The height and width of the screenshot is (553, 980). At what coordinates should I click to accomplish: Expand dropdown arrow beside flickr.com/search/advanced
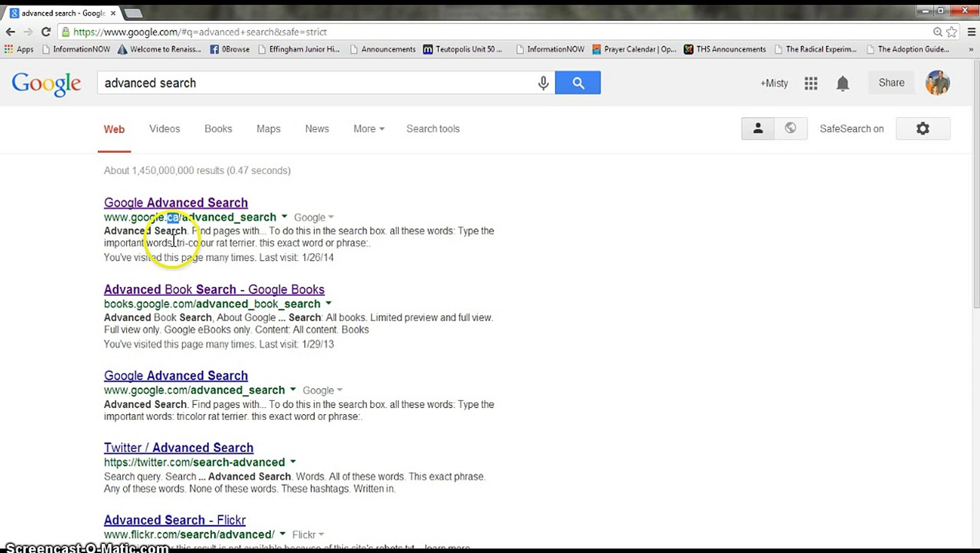[x=283, y=535]
